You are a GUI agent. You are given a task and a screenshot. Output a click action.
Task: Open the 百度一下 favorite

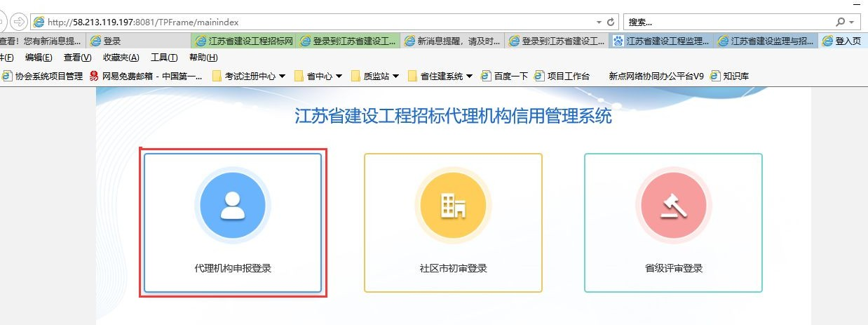[x=505, y=76]
